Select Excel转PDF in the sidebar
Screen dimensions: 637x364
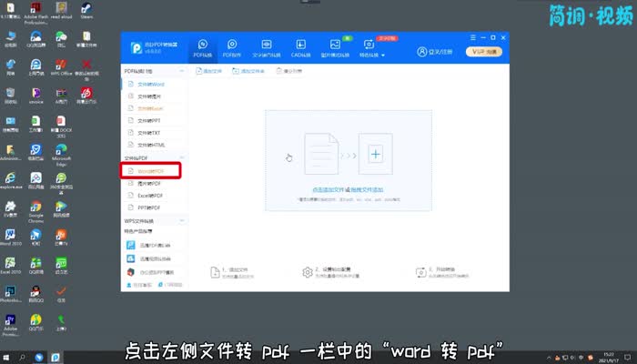point(150,195)
